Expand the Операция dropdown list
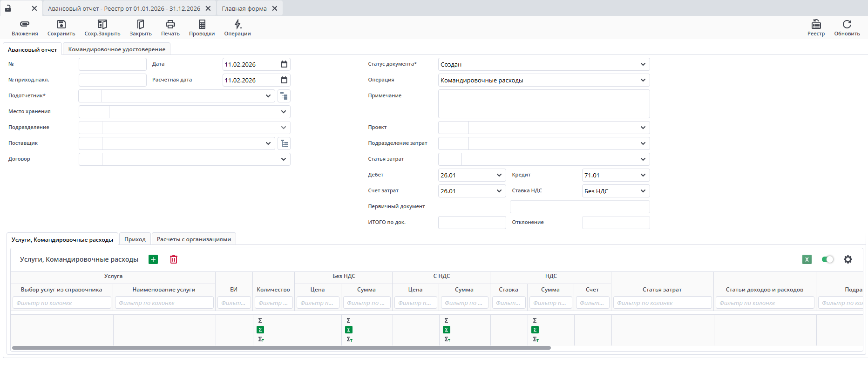The width and height of the screenshot is (868, 366). pos(643,80)
